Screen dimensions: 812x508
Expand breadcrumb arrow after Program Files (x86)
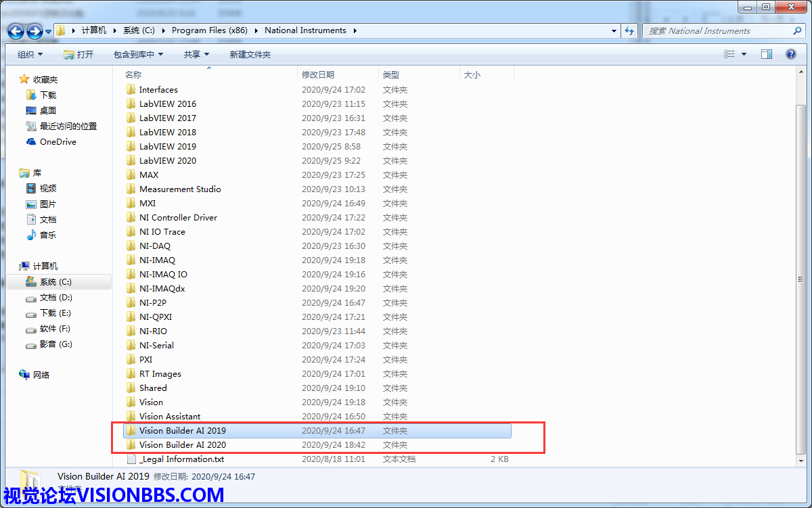[257, 30]
